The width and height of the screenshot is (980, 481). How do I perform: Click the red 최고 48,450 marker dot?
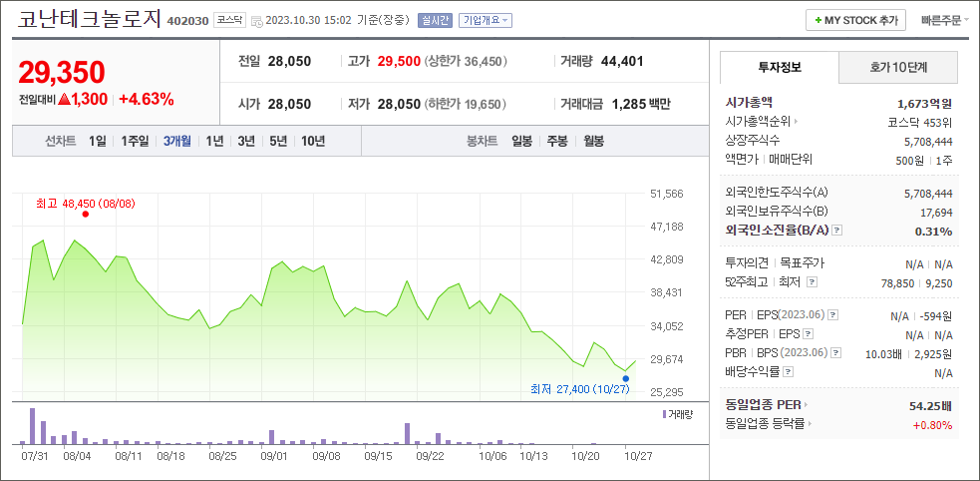tap(85, 215)
